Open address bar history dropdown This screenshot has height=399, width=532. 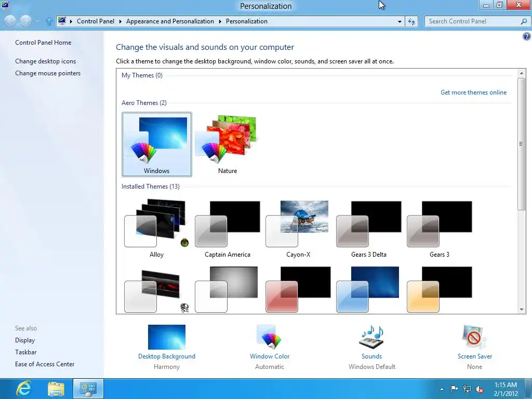pos(400,21)
